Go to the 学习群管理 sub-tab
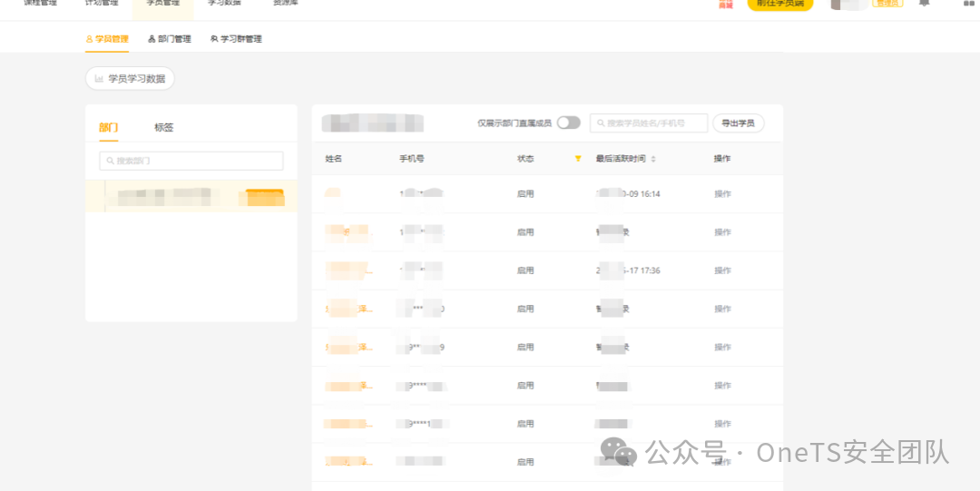The height and width of the screenshot is (491, 980). [236, 39]
